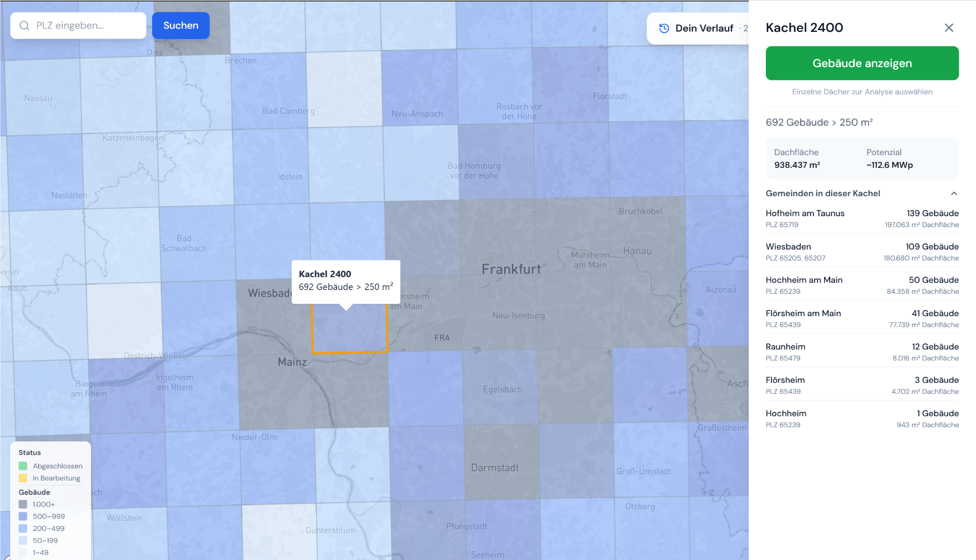
Task: Select Wiesbaden municipality row
Action: point(862,252)
